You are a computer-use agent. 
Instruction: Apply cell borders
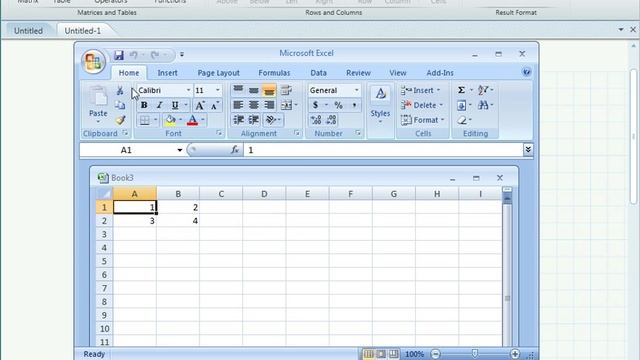144,120
